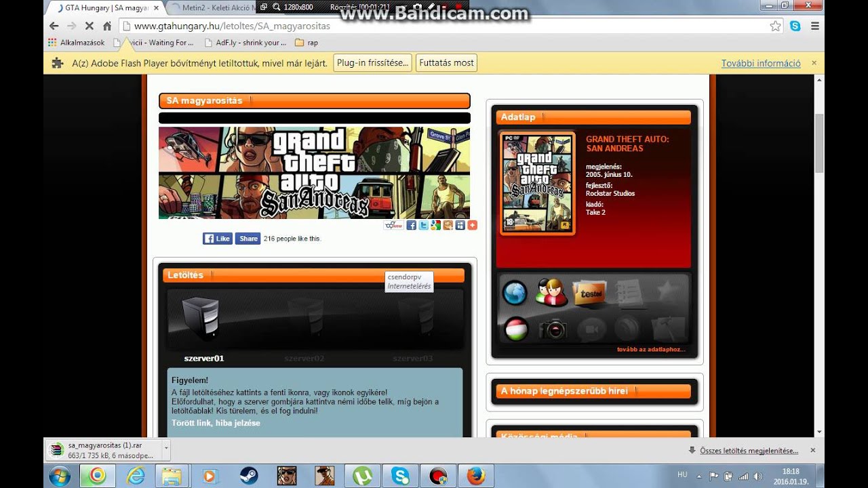Share via Twitter small icon under banner

pyautogui.click(x=423, y=225)
